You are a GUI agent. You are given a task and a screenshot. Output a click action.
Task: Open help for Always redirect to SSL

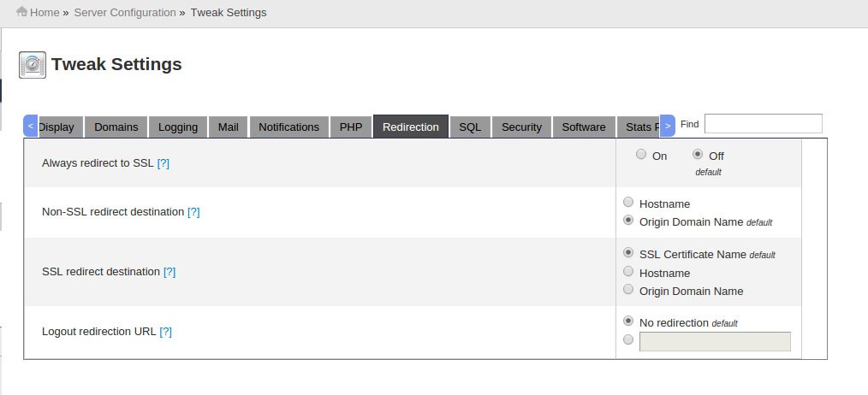click(163, 163)
